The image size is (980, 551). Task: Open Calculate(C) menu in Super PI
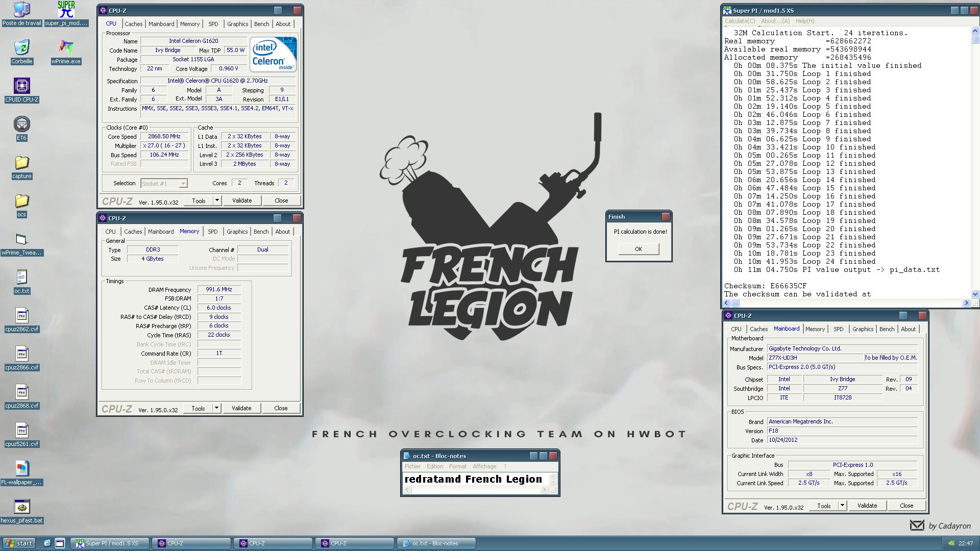[x=740, y=21]
